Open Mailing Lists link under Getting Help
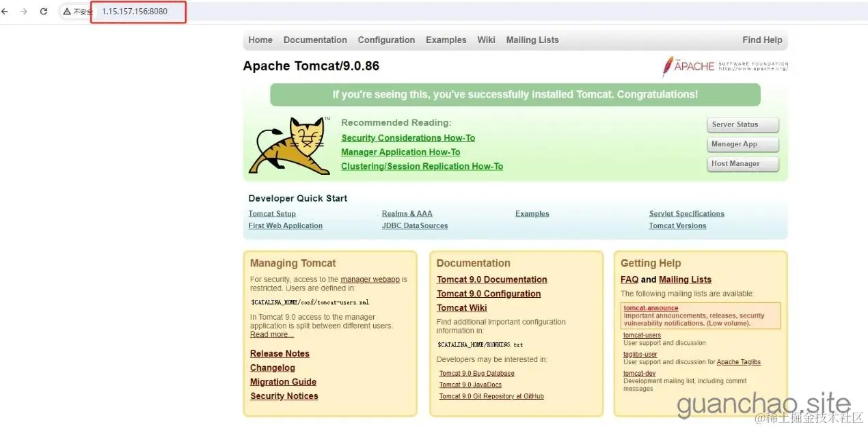The image size is (868, 429). [685, 280]
